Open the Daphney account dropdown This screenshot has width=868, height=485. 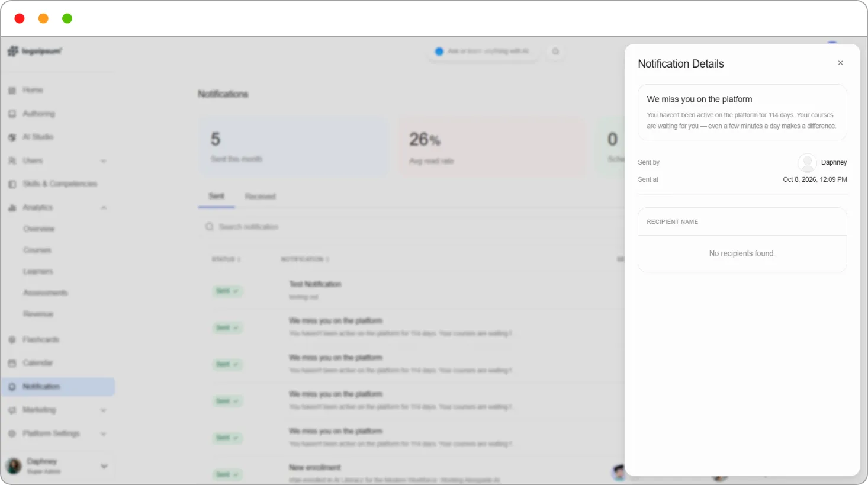(104, 467)
